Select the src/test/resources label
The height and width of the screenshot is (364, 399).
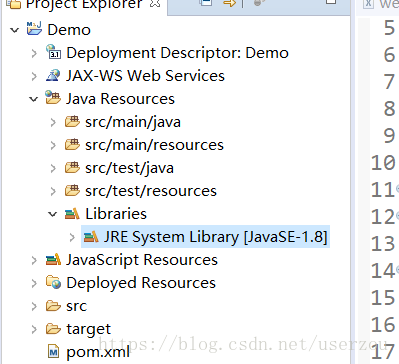(x=151, y=191)
